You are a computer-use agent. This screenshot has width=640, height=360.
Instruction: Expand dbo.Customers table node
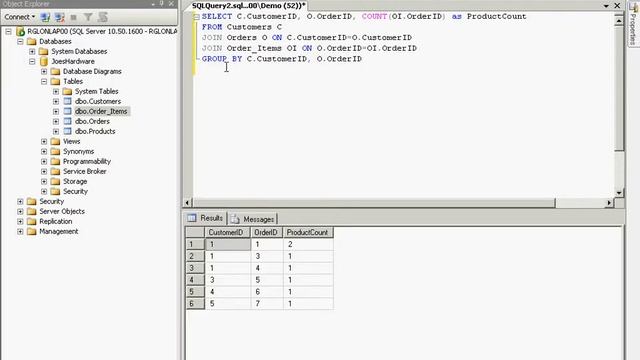56,102
